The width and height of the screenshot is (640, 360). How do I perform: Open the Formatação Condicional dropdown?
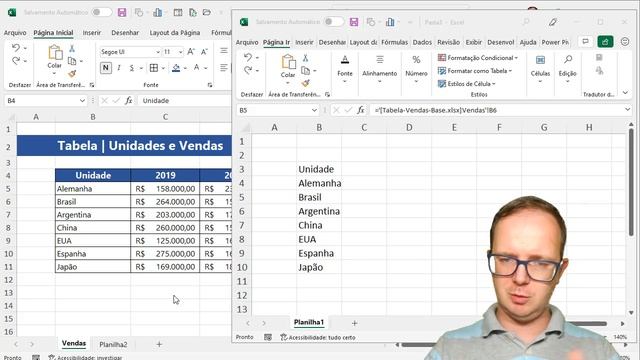[x=478, y=58]
